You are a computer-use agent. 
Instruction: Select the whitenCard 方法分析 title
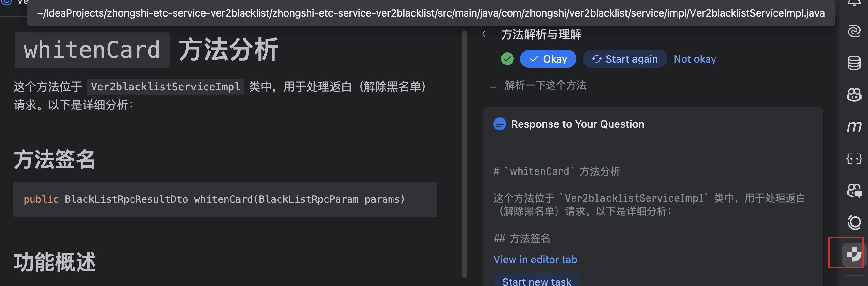coord(146,49)
